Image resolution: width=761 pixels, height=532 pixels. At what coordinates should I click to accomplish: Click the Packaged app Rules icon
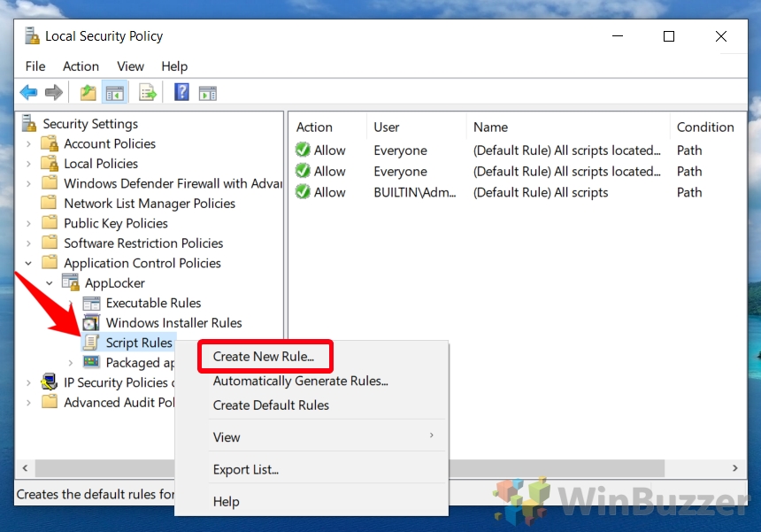tap(91, 362)
